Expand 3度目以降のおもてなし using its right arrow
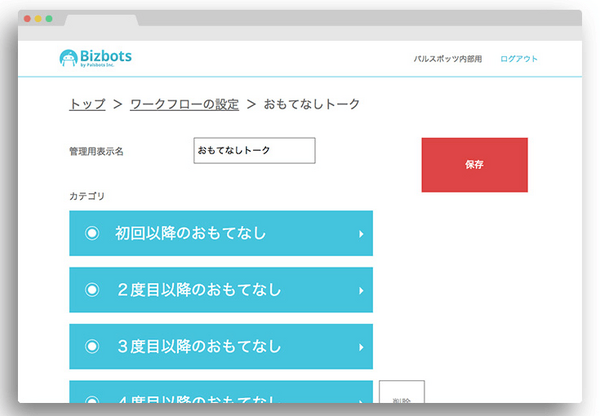 (360, 348)
